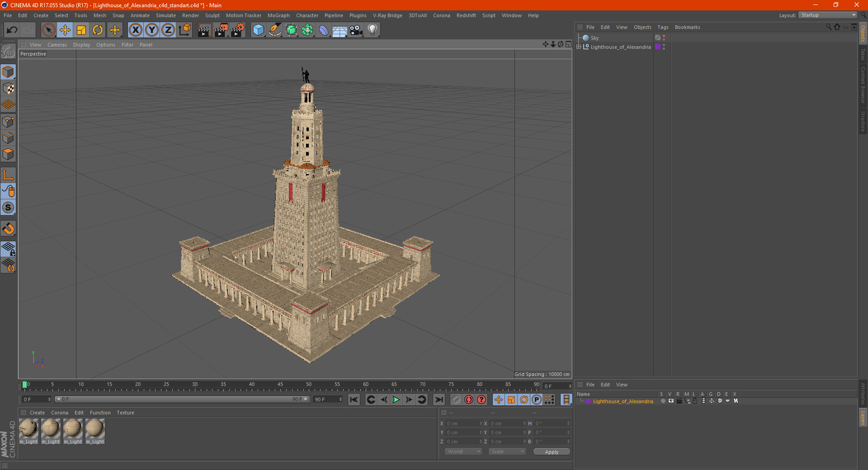The image size is (868, 470).
Task: Open Material Manager Create menu
Action: (x=37, y=413)
